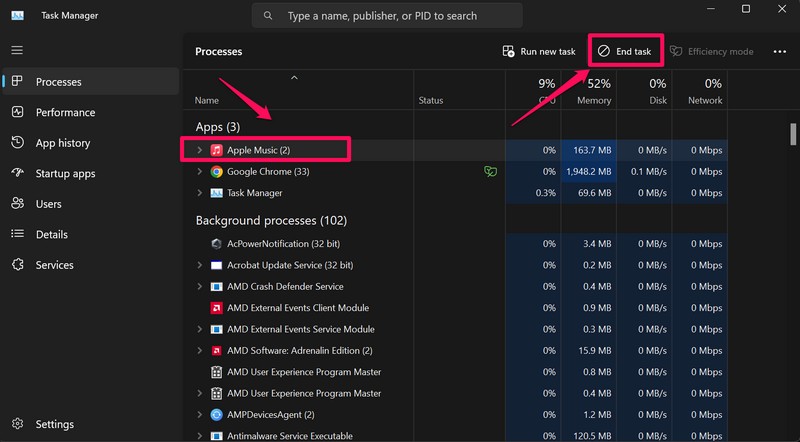This screenshot has width=800, height=442.
Task: Expand the Apple Music process group
Action: click(x=200, y=150)
